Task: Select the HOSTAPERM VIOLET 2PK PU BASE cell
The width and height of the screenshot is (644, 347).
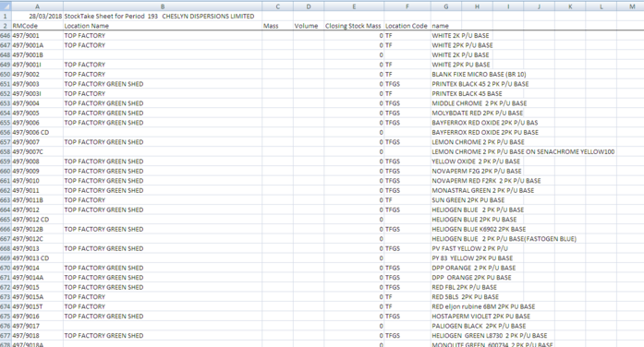Action: [446, 317]
